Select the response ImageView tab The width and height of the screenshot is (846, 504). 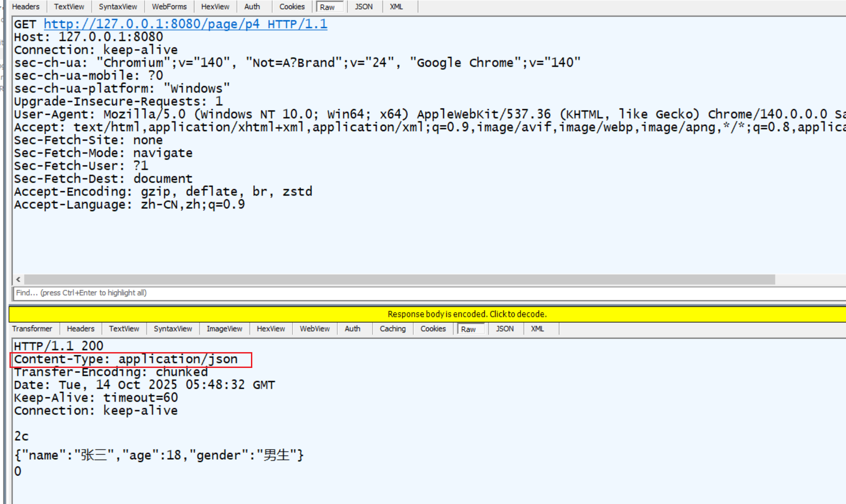tap(224, 329)
